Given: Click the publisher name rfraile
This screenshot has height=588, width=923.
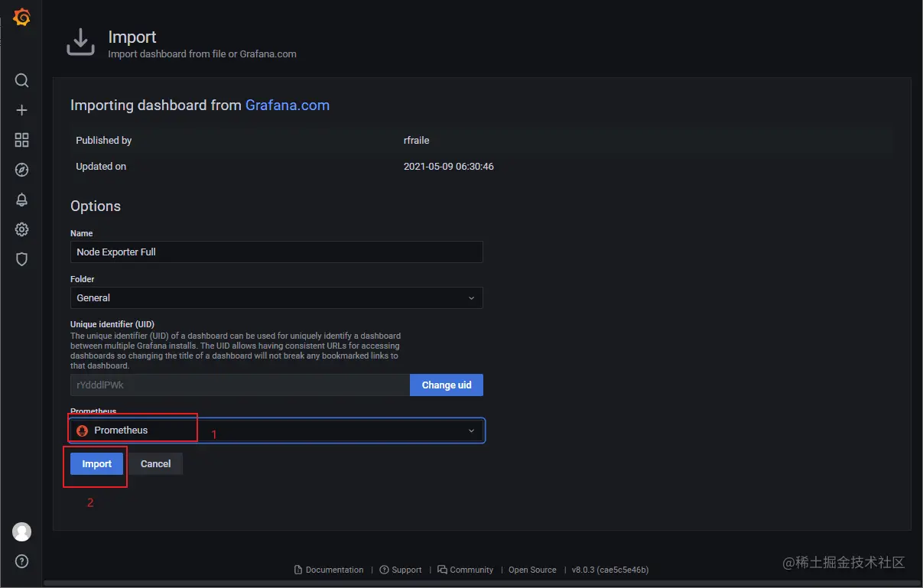Looking at the screenshot, I should pos(417,140).
